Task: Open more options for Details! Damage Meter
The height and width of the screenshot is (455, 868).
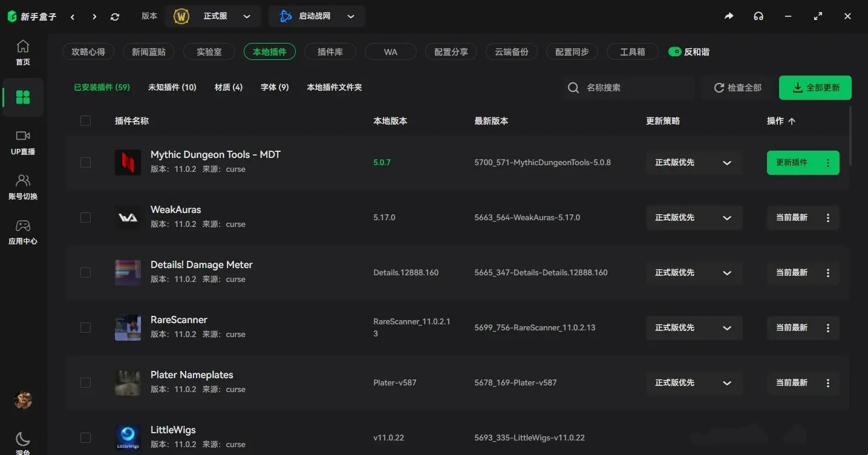Action: click(828, 273)
